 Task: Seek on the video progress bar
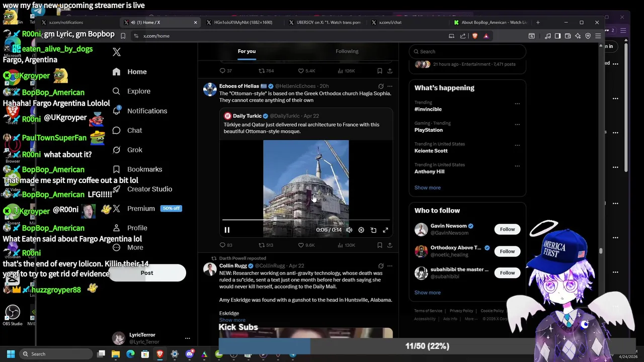click(306, 220)
